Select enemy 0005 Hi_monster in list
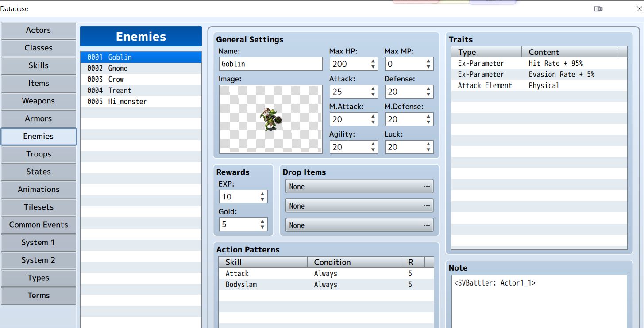 (x=141, y=101)
